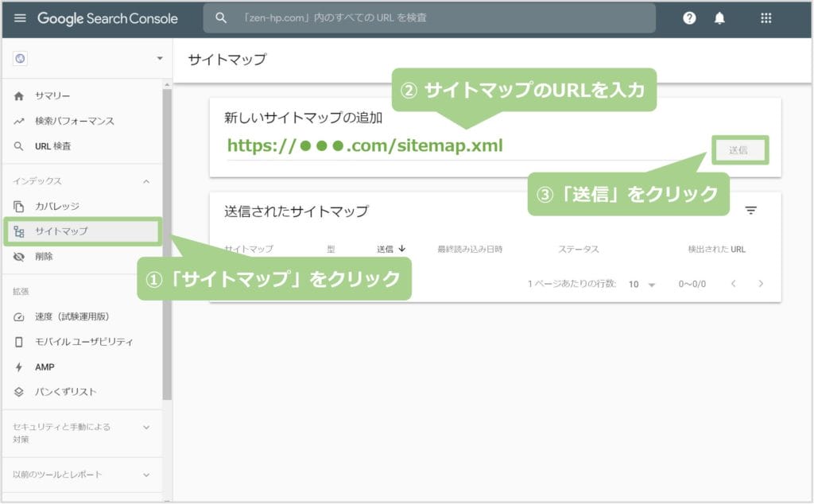The width and height of the screenshot is (814, 504).
Task: View the notifications bell
Action: pyautogui.click(x=720, y=18)
